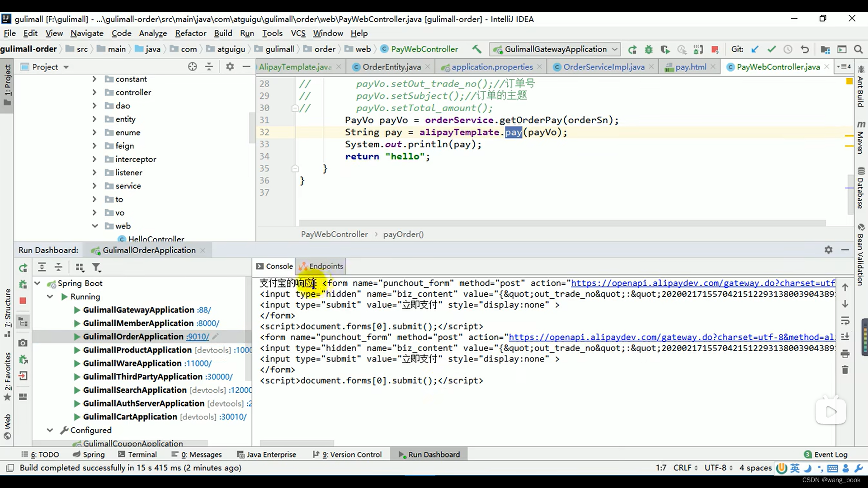Switch to the pay.html tab
The height and width of the screenshot is (488, 868).
690,67
